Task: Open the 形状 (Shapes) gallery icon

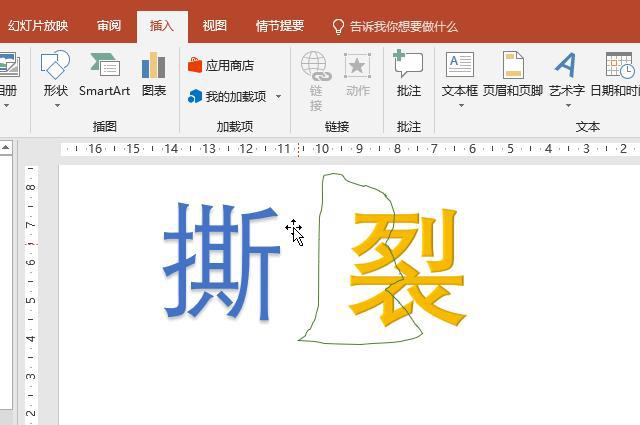Action: [55, 66]
